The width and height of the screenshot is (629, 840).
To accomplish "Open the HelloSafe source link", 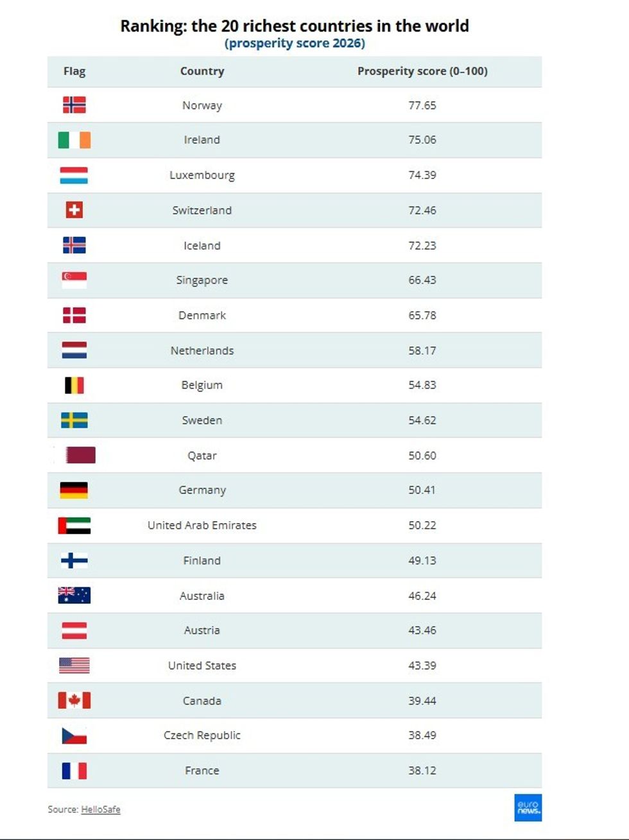I will pos(101,810).
